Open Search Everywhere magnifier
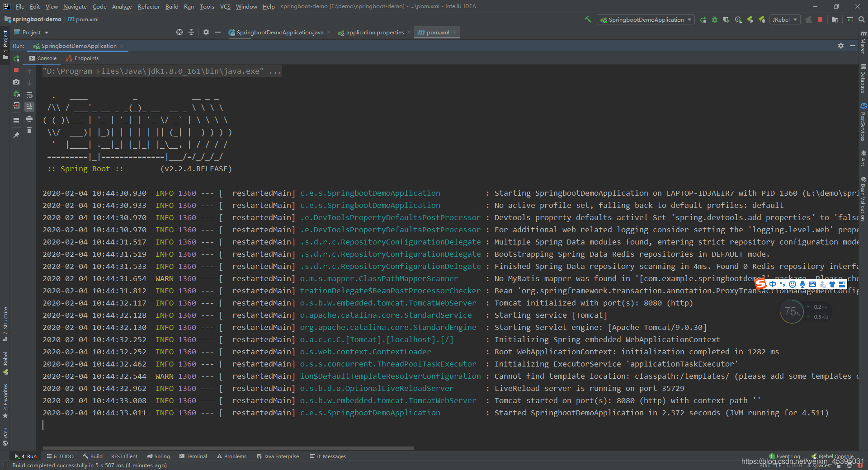The image size is (868, 470). coord(862,19)
